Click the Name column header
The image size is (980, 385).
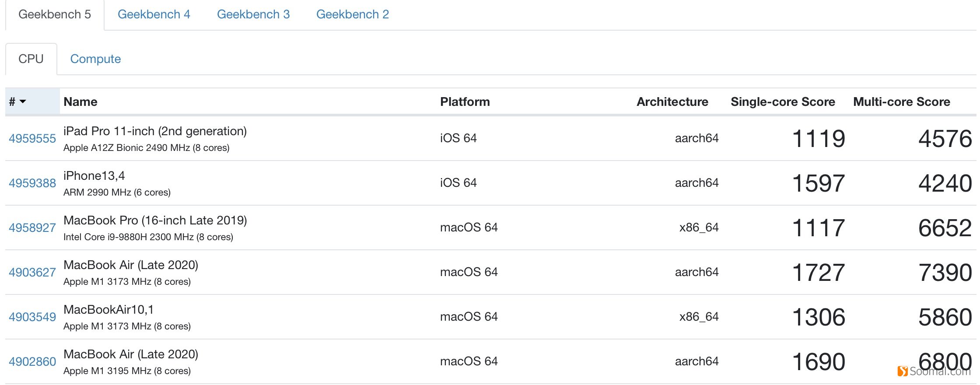point(80,102)
